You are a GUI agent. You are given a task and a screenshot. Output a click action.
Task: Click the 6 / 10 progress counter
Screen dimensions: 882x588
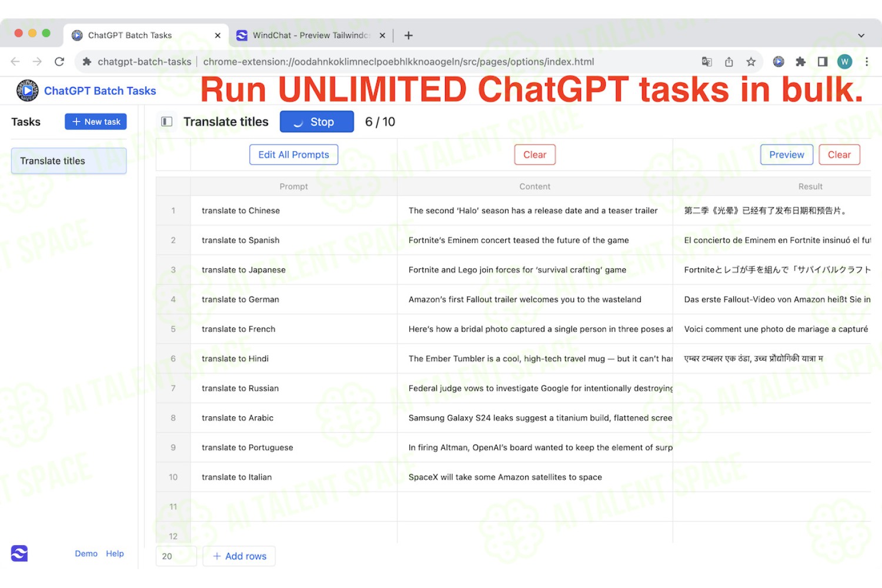(x=380, y=122)
